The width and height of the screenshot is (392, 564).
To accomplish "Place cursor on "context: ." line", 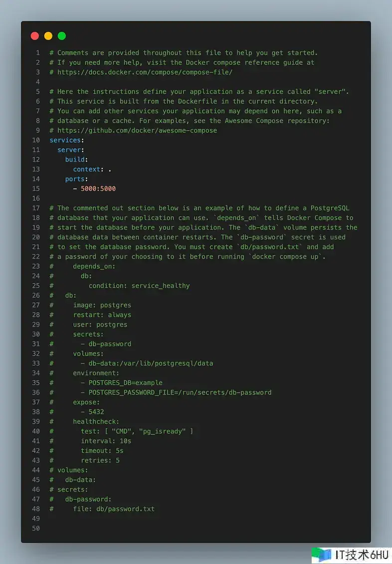I will click(x=92, y=170).
